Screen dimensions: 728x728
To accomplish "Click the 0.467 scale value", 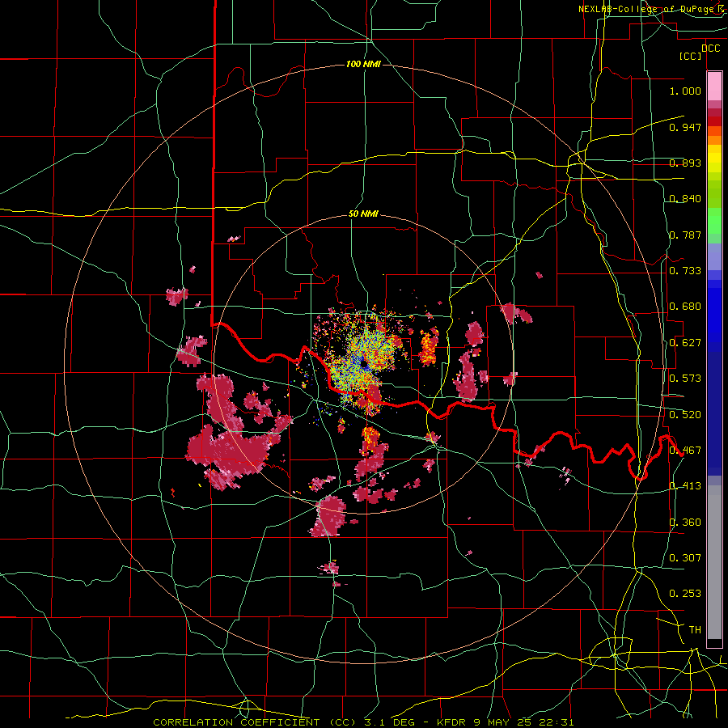I will (x=685, y=451).
